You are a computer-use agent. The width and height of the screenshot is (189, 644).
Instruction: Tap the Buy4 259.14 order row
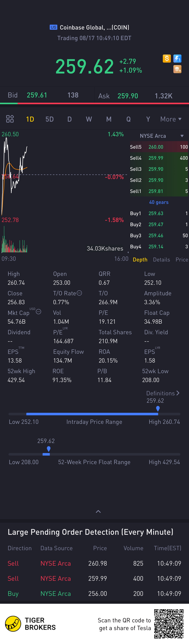159,246
